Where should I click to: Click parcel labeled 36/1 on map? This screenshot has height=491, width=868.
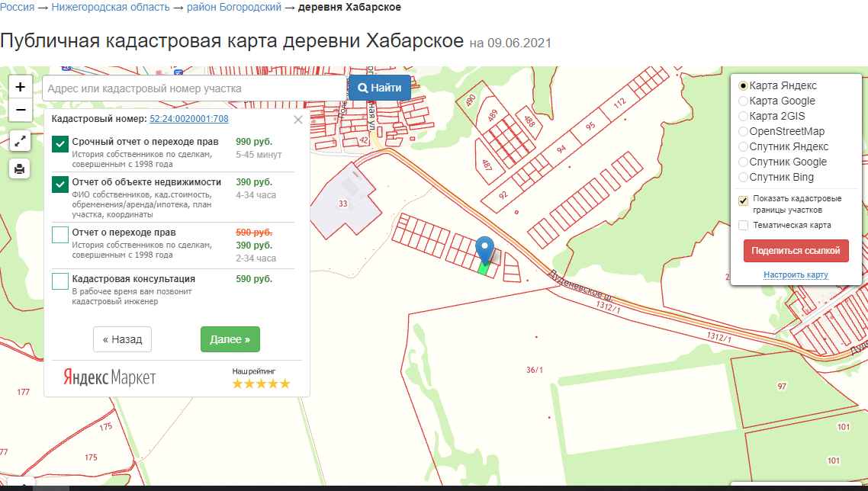tap(535, 370)
